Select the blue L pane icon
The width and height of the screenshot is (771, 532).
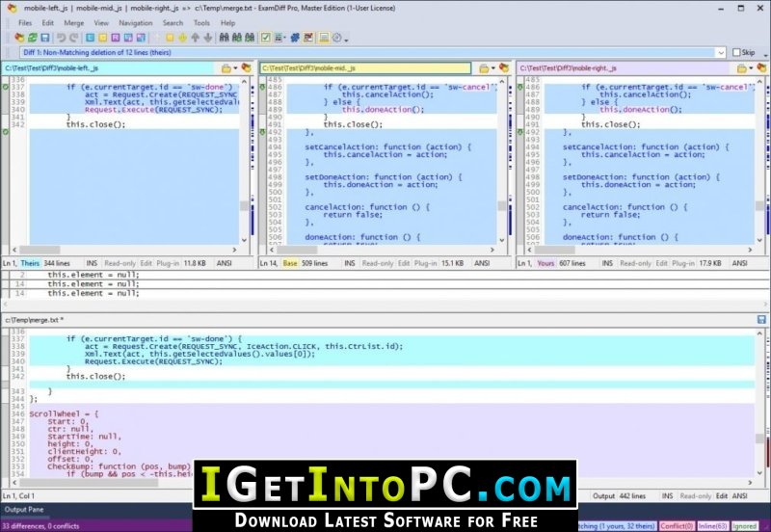tap(90, 38)
